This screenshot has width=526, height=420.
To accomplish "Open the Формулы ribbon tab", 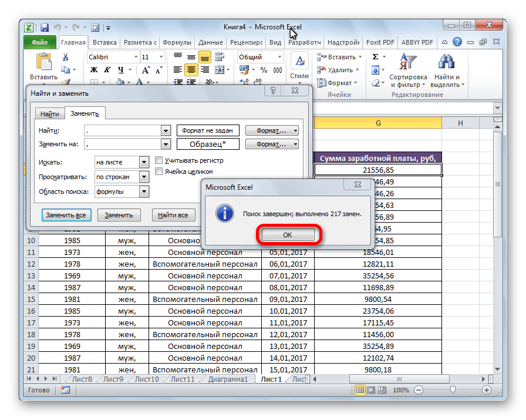I will coord(177,43).
